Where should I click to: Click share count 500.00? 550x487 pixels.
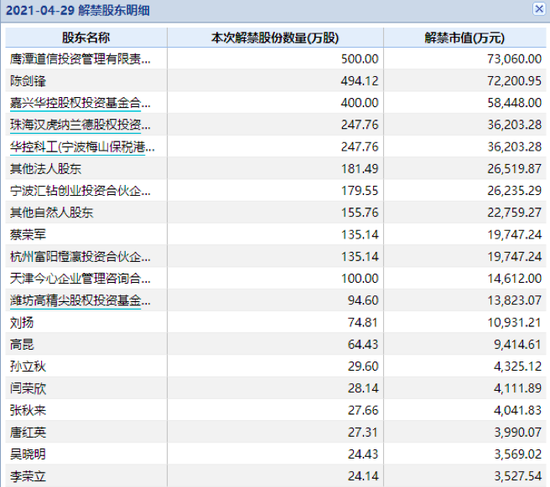(x=360, y=59)
